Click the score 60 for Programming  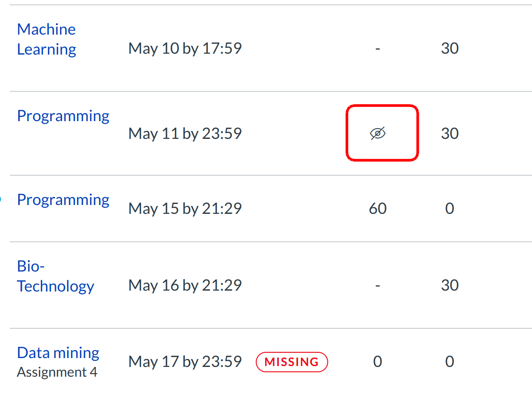[x=377, y=209]
